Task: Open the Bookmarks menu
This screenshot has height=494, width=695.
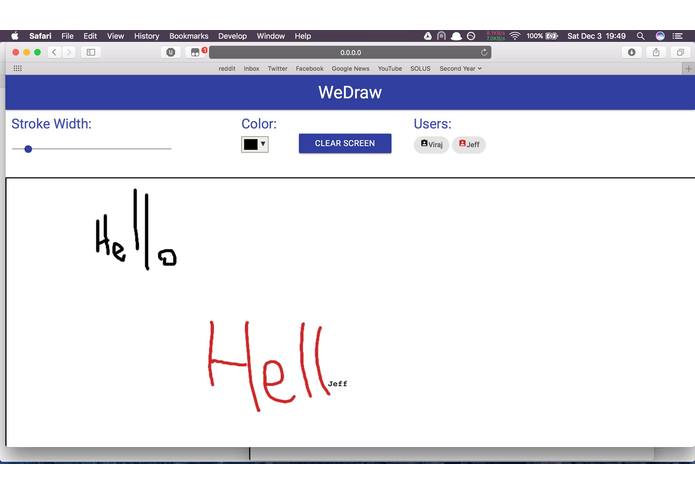Action: pyautogui.click(x=188, y=36)
